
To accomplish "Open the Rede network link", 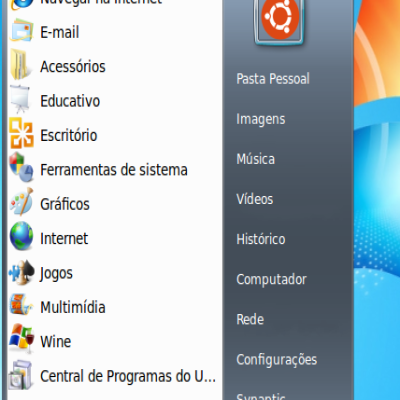I will pyautogui.click(x=250, y=319).
